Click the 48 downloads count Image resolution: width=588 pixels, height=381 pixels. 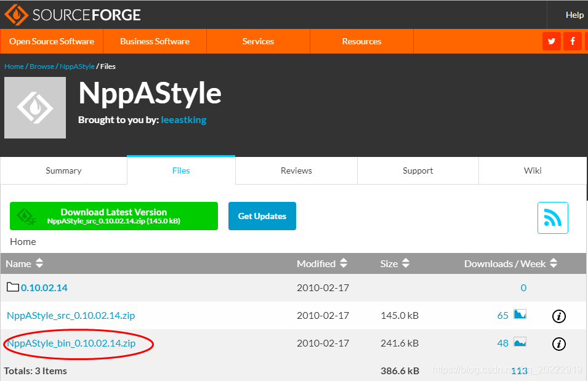coord(502,343)
